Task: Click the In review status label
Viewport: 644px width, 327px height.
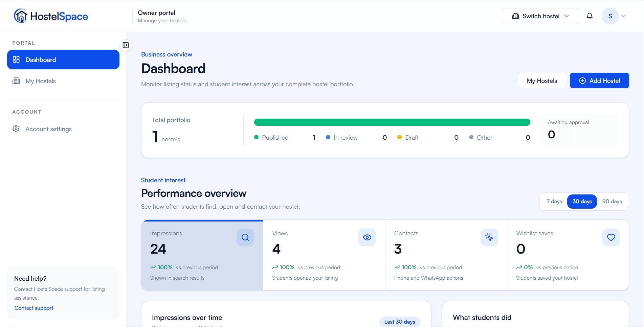Action: click(346, 137)
